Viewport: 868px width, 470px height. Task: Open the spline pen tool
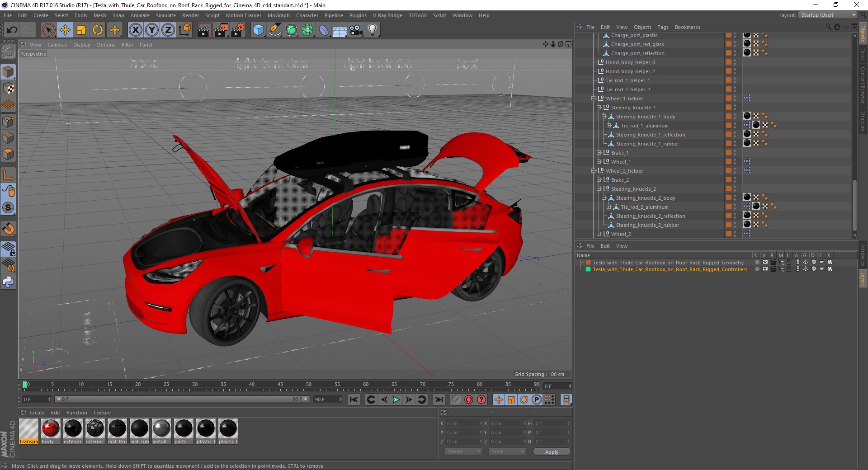tap(274, 30)
